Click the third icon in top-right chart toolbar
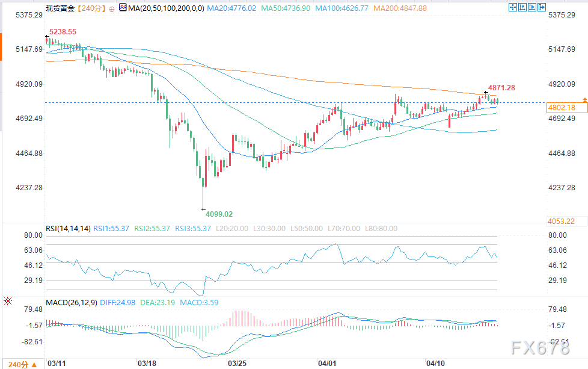The image size is (588, 369). click(533, 8)
